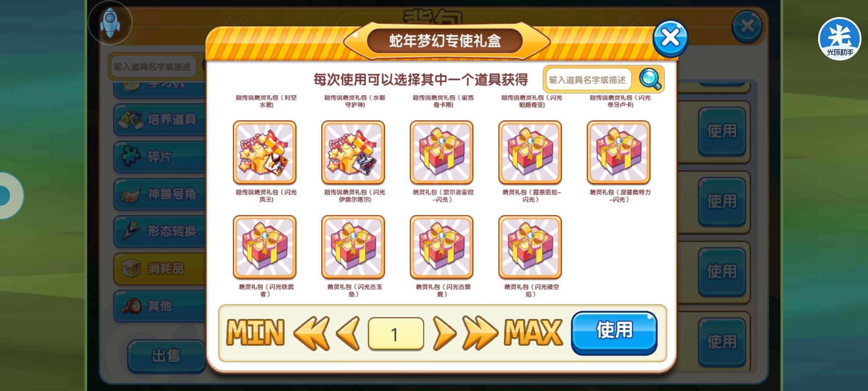Set quantity to MAX

[x=534, y=333]
